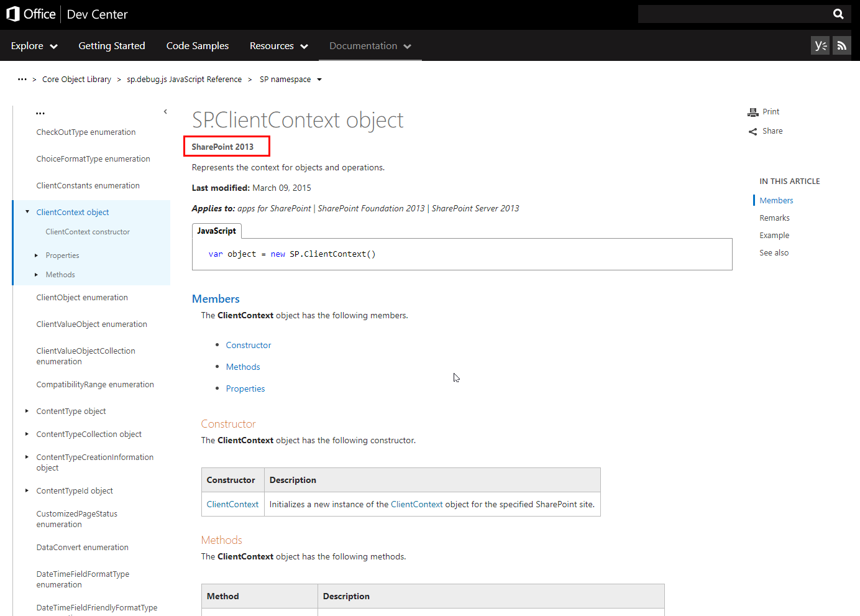Focus the search input field
The width and height of the screenshot is (860, 616).
(x=733, y=14)
